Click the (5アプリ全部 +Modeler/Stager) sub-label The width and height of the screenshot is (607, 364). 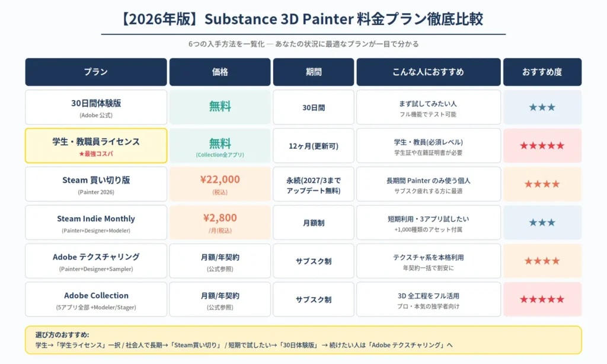tap(96, 308)
